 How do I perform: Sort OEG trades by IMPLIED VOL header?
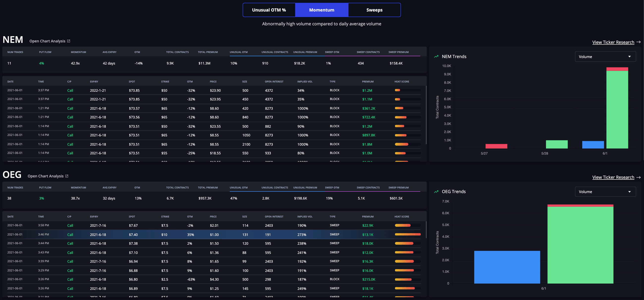click(305, 217)
